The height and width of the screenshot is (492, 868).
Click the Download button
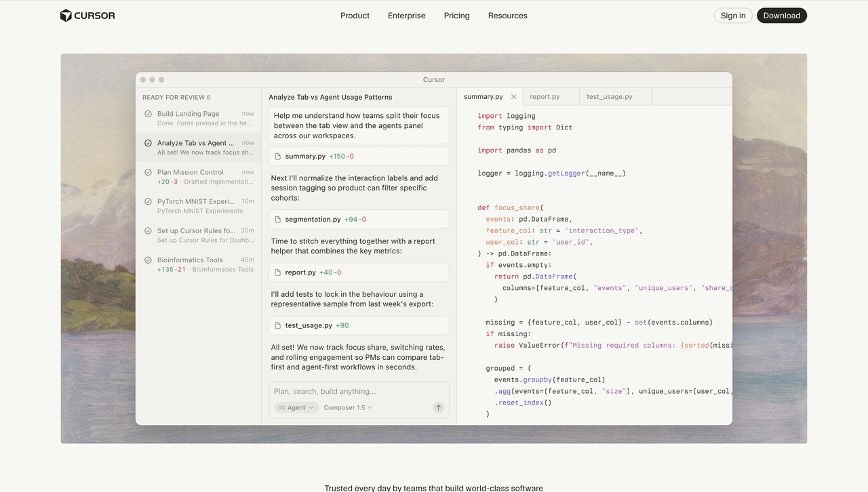(x=781, y=16)
